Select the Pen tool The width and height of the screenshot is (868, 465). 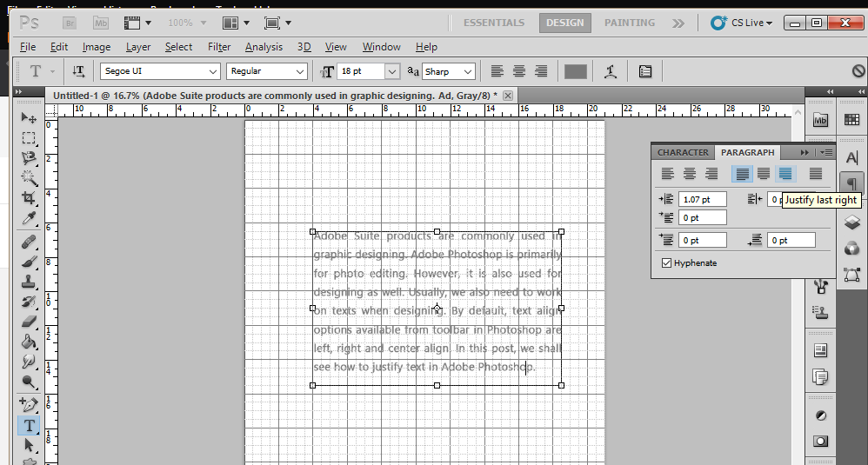click(x=29, y=405)
